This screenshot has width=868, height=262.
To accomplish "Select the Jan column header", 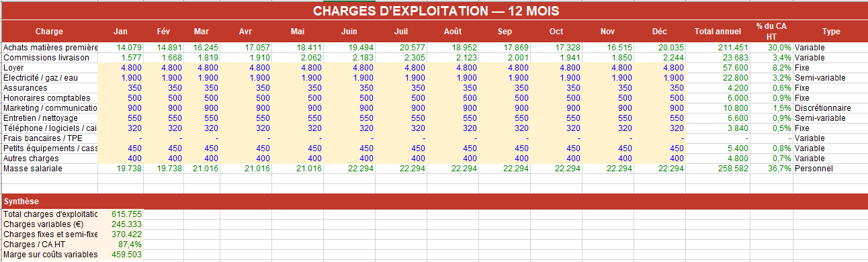I will (121, 32).
